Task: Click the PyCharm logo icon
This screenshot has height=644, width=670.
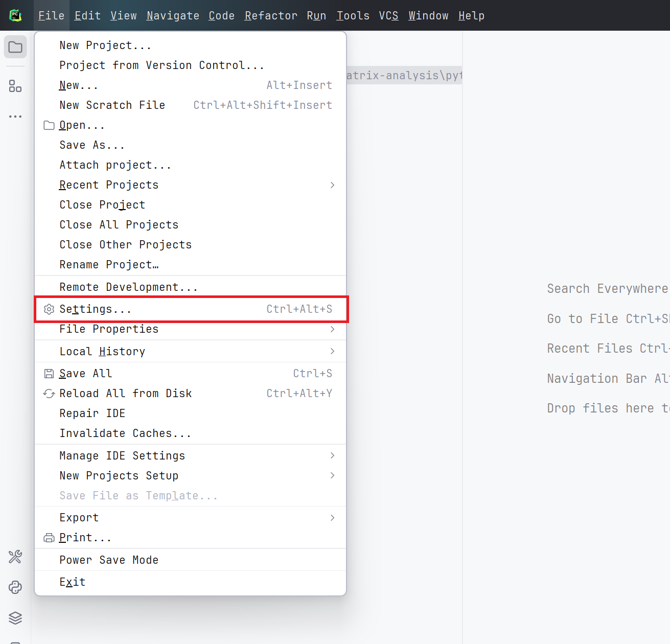Action: click(15, 15)
